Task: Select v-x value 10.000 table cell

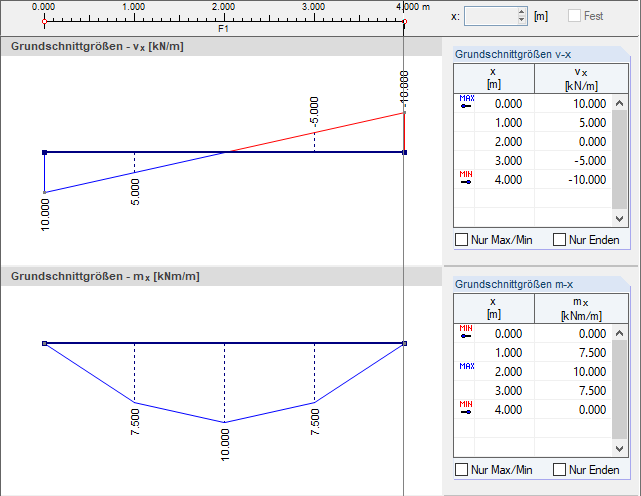Action: click(x=573, y=103)
